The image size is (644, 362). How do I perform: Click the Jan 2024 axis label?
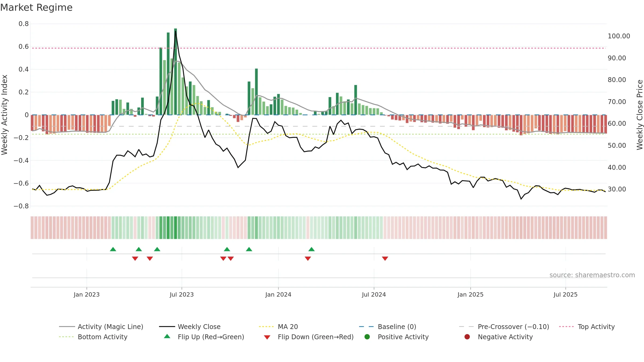[278, 295]
